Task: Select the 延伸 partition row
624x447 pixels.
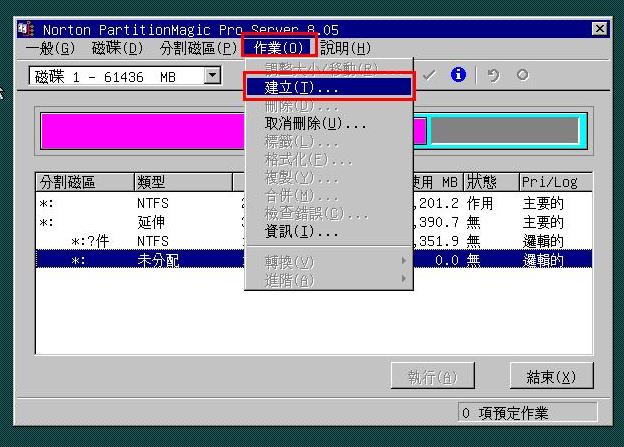Action: tap(314, 222)
